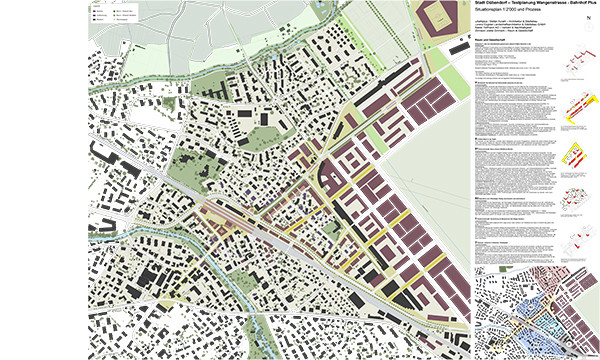Open the colored zoning overview map
This screenshot has height=360, width=600.
pyautogui.click(x=537, y=313)
